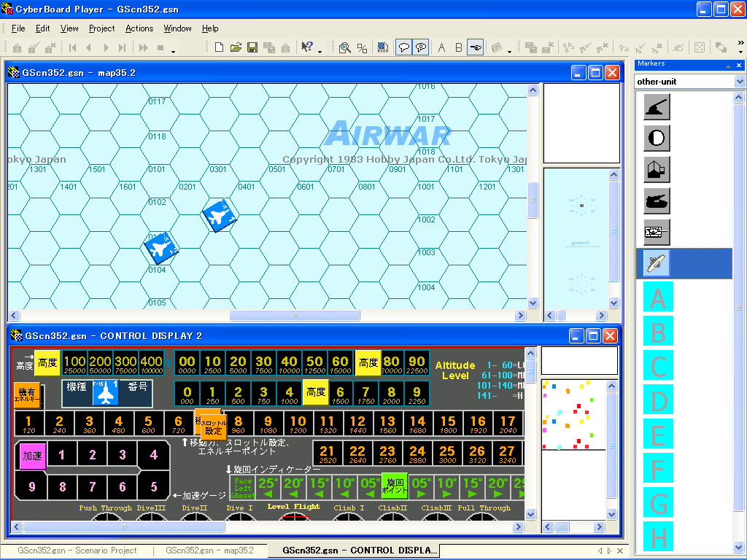747x560 pixels.
Task: Click the percent scale toolbar icon
Action: click(x=362, y=47)
